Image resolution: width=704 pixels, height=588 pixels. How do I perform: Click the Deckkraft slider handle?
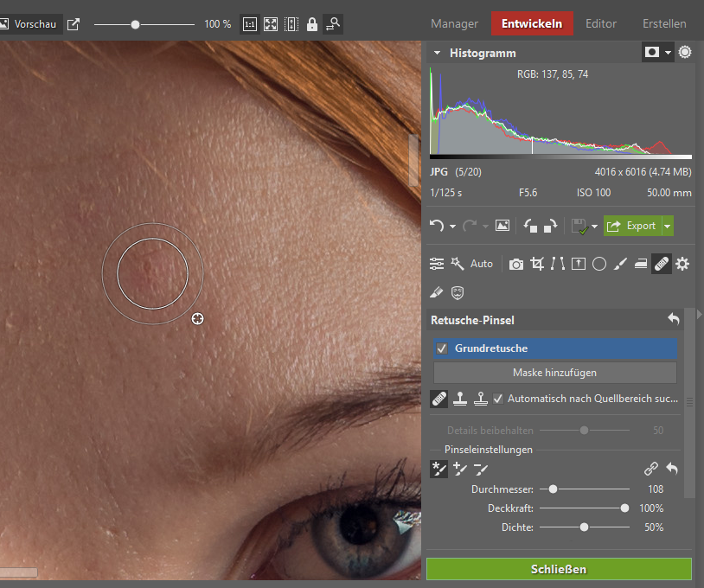pos(624,508)
